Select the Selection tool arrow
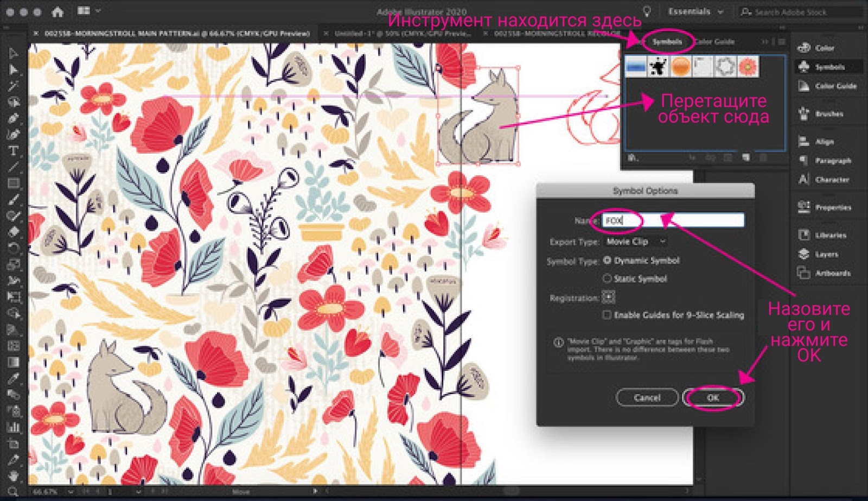This screenshot has width=868, height=501. 14,53
